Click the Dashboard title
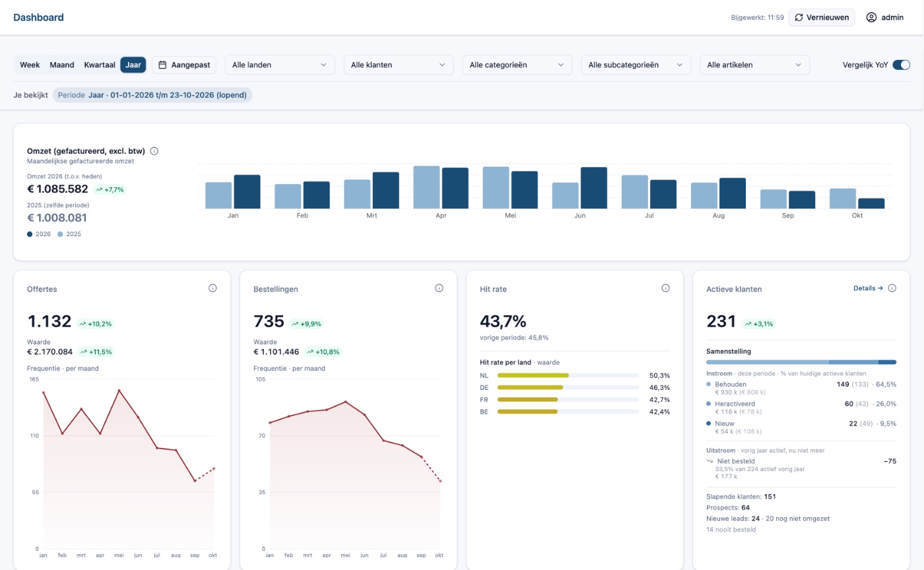Screen dimensions: 924x570 (x=38, y=18)
